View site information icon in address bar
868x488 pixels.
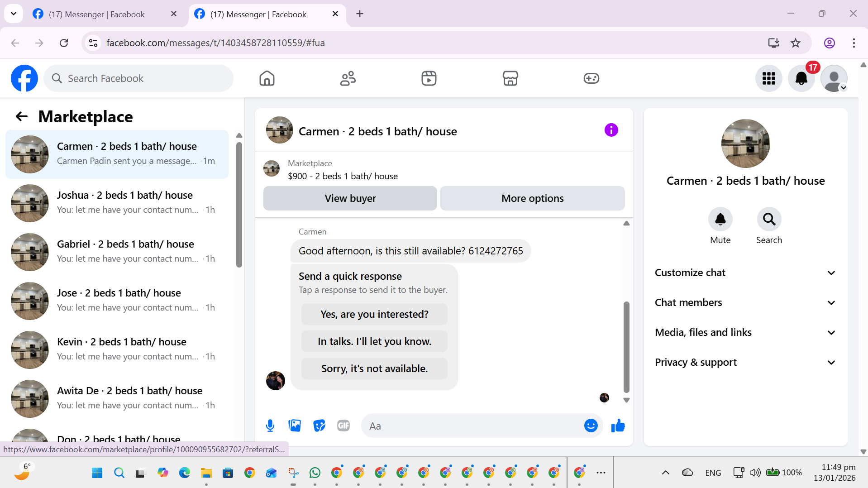click(93, 43)
